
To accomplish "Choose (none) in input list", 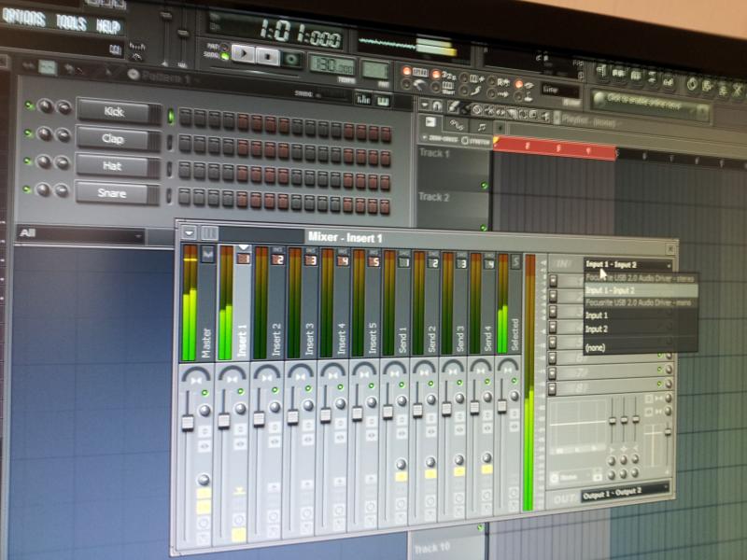I will (x=641, y=347).
